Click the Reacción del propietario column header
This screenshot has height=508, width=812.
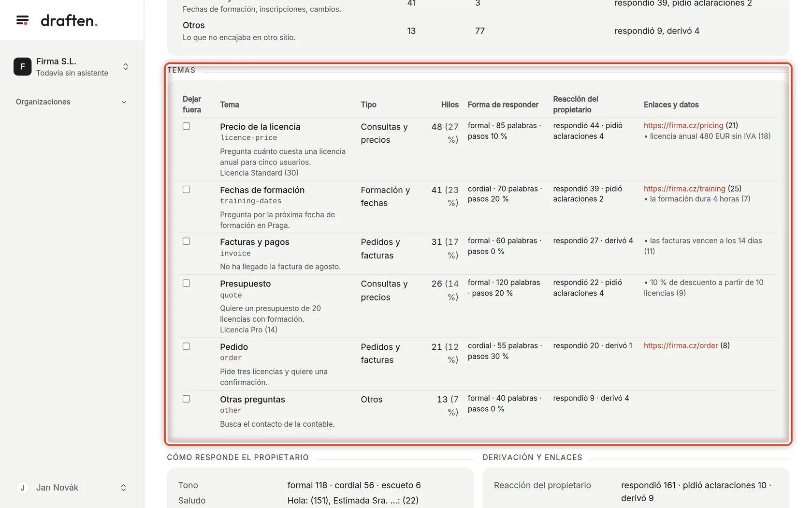tap(576, 105)
